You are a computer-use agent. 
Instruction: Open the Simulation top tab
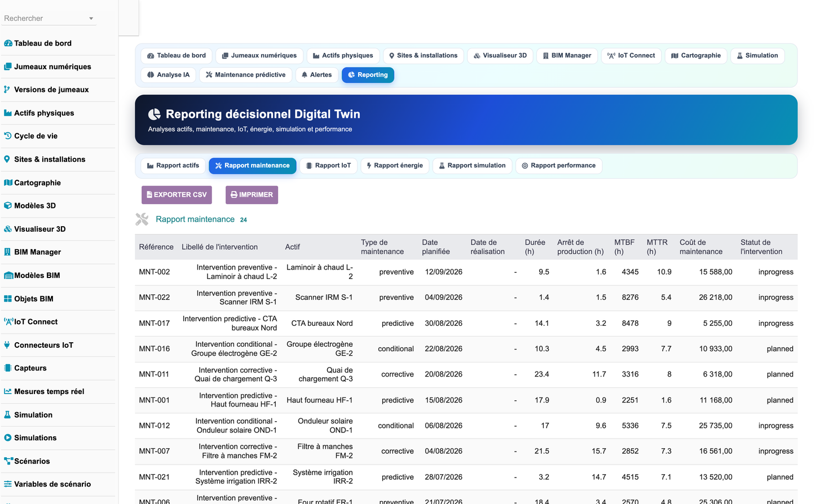tap(757, 56)
